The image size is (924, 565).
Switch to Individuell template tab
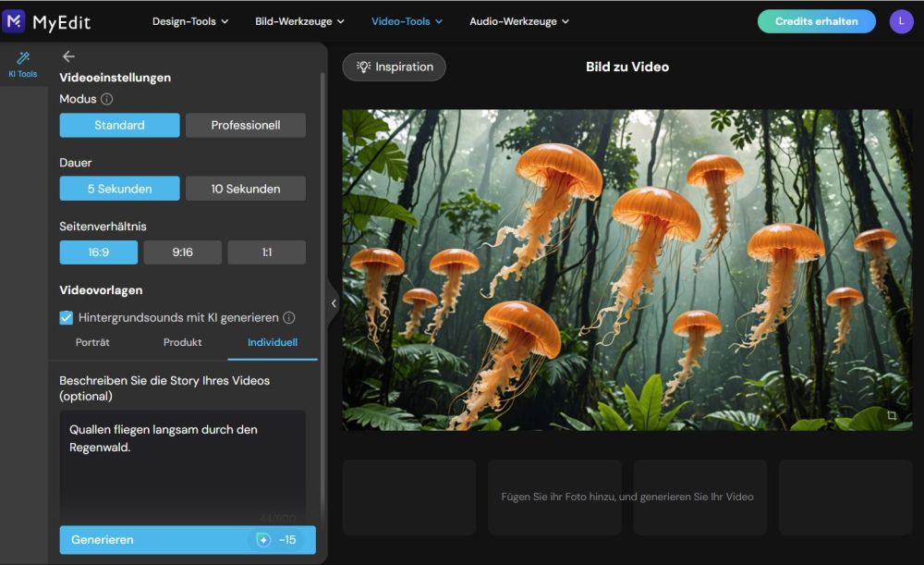[273, 343]
